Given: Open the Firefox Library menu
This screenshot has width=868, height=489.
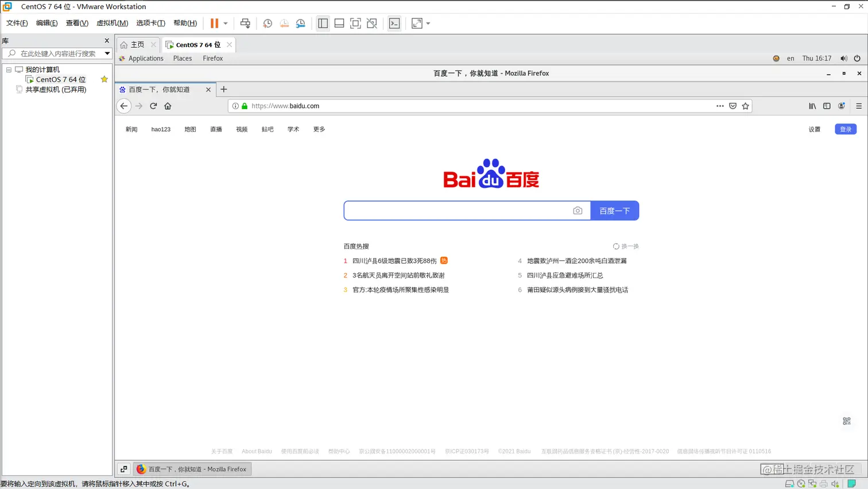Looking at the screenshot, I should point(812,106).
